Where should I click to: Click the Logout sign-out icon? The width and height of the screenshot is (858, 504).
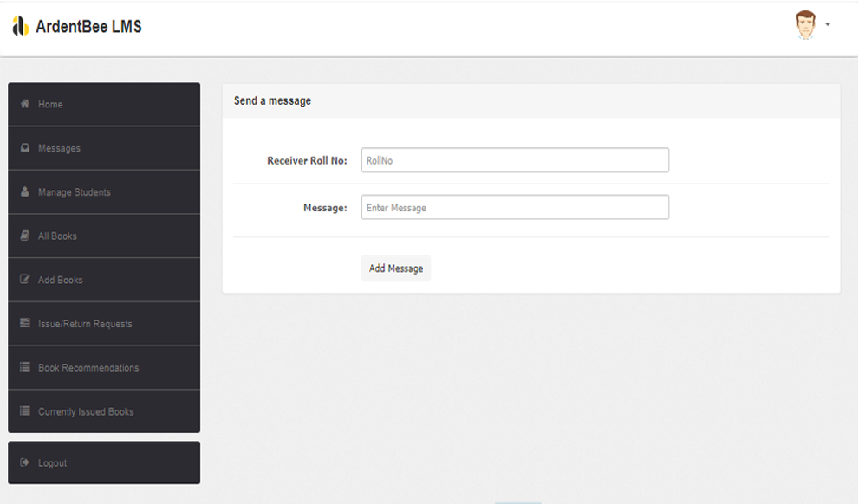tap(25, 463)
